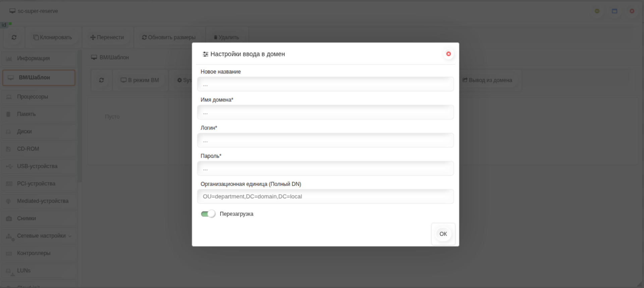Click the Пароль input field
Viewport: 644px width, 288px height.
325,169
